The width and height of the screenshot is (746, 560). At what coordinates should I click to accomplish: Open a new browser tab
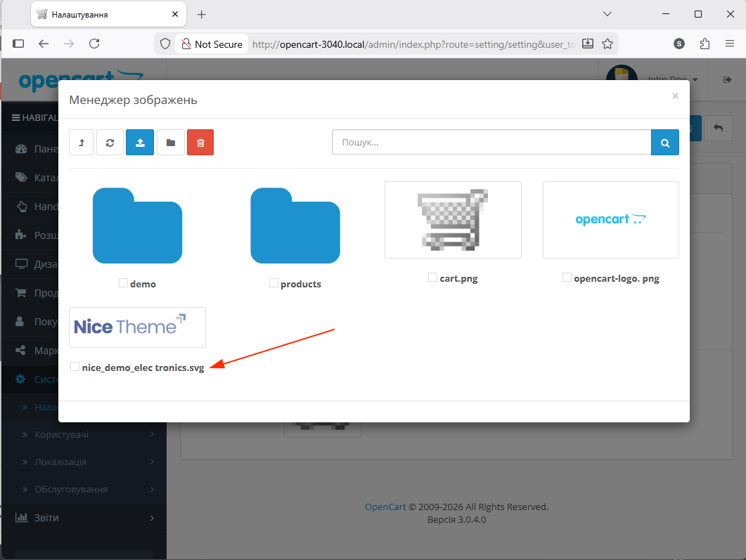(x=202, y=14)
